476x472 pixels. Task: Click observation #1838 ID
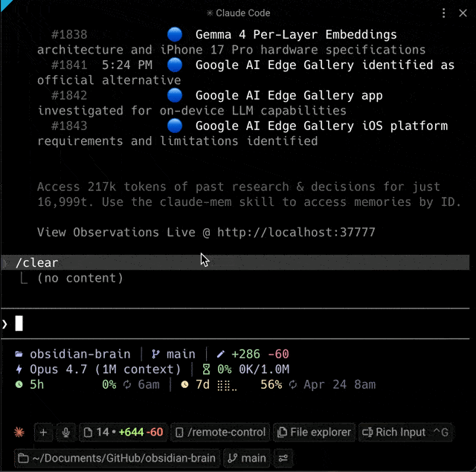69,35
